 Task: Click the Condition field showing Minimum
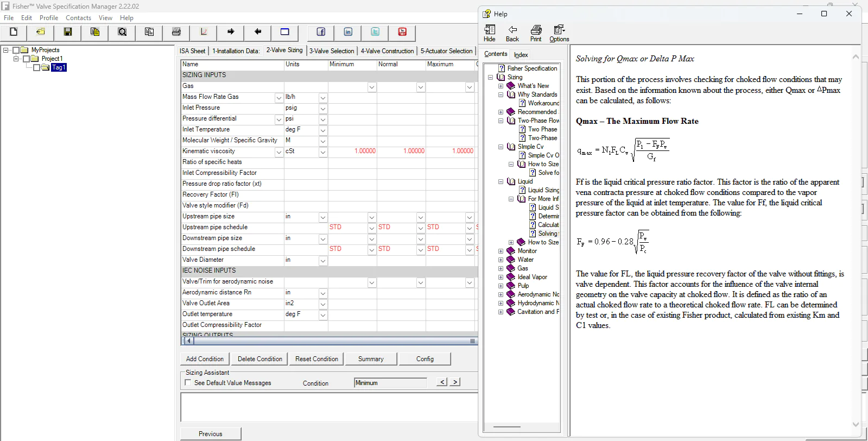pyautogui.click(x=390, y=383)
